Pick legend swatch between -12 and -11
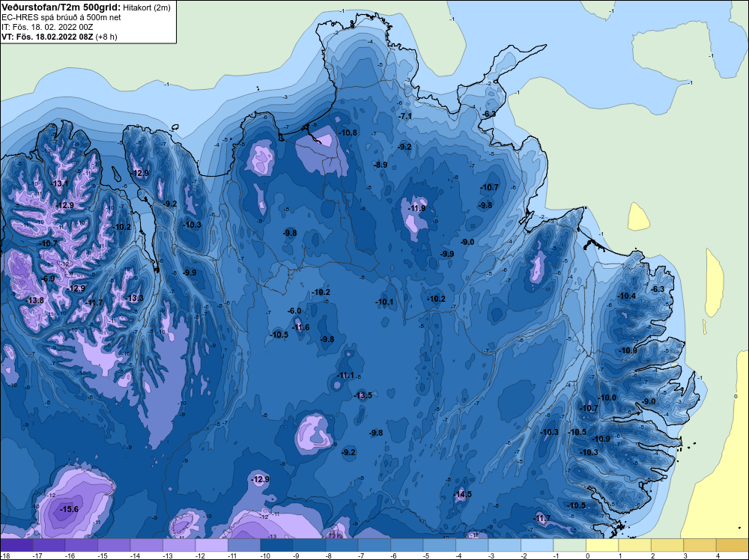This screenshot has width=749, height=560. click(x=212, y=545)
